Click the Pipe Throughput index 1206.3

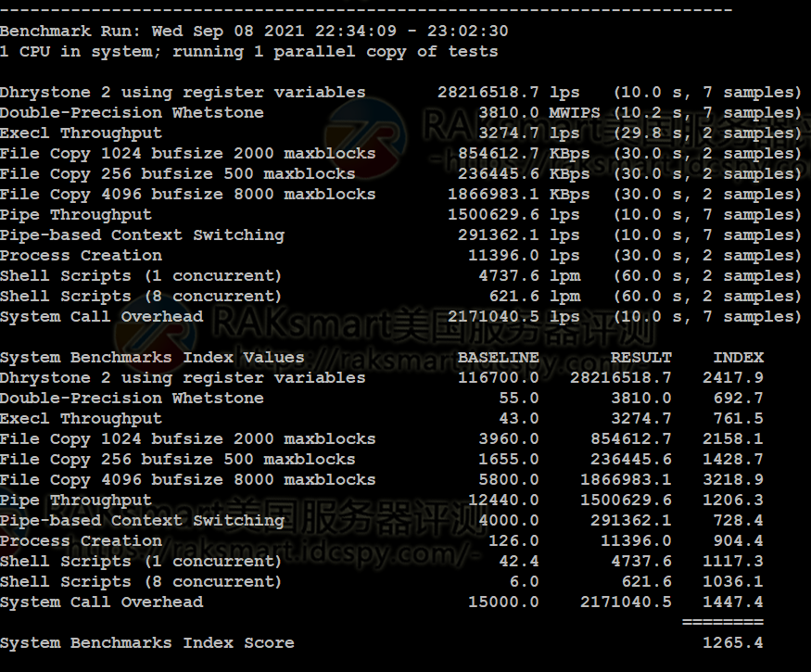click(x=733, y=501)
